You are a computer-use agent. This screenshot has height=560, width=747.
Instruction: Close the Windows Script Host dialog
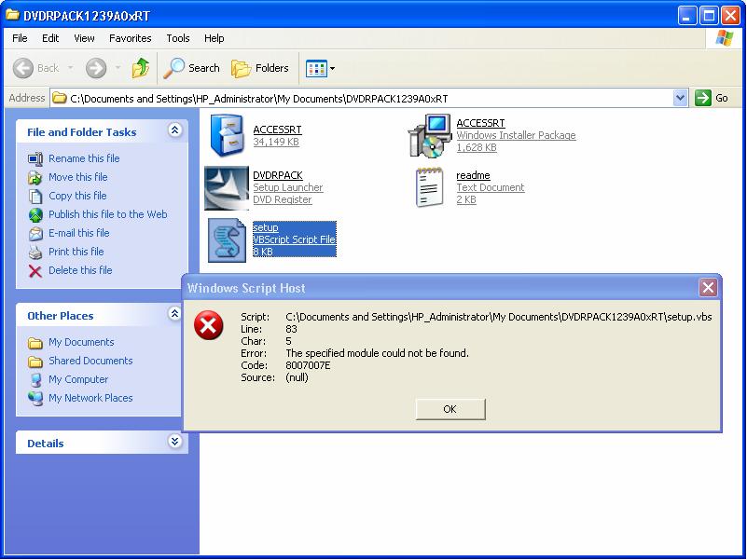coord(708,288)
